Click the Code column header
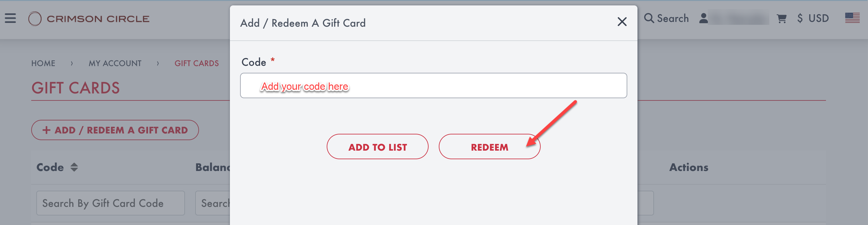 [x=50, y=167]
